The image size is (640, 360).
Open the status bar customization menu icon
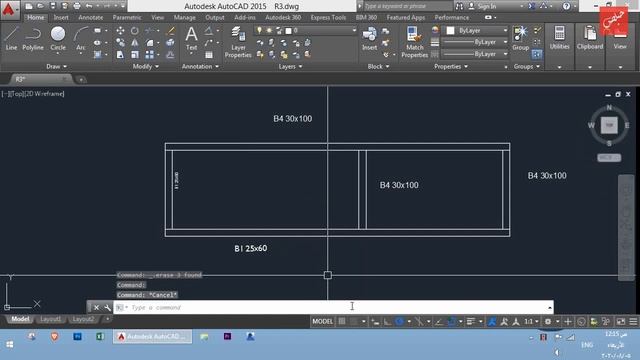pos(633,322)
